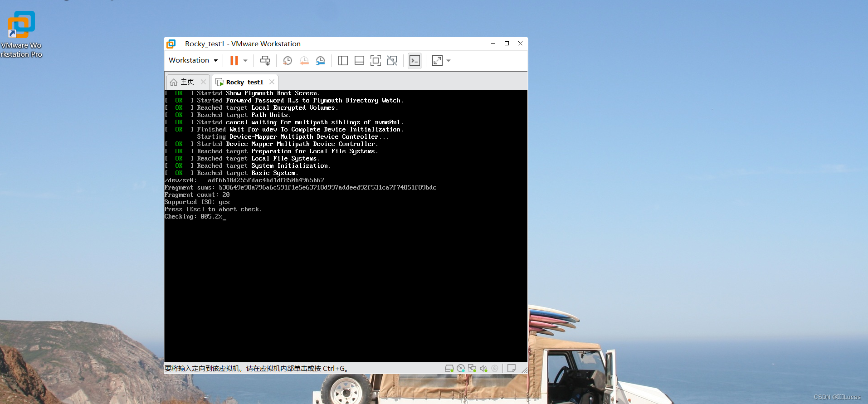Toggle the library sidebar panel
The height and width of the screenshot is (404, 868).
343,60
